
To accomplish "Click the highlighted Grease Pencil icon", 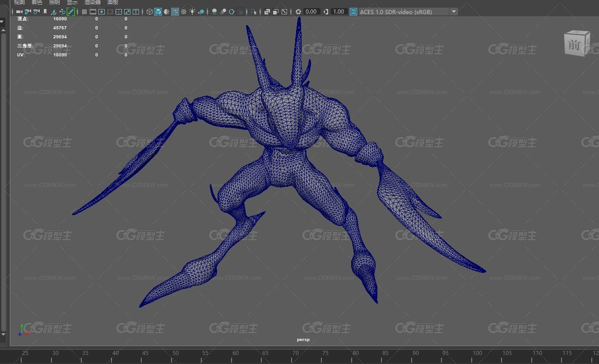I will (x=71, y=12).
